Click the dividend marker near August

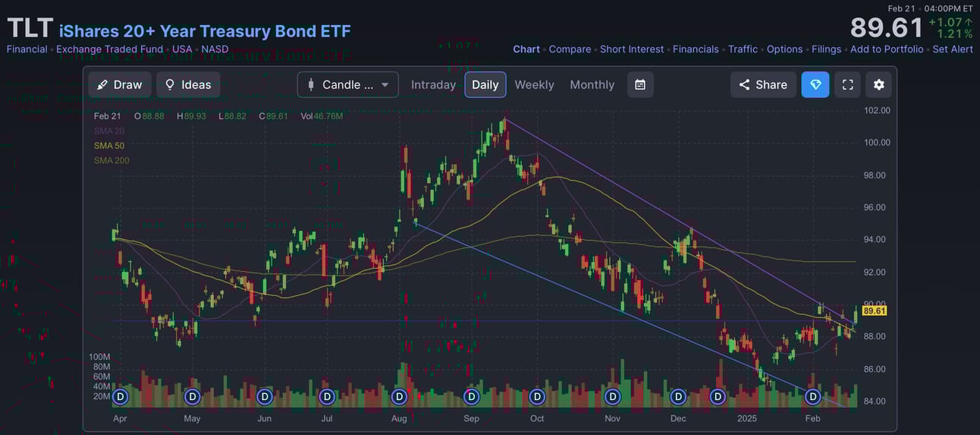pyautogui.click(x=399, y=396)
